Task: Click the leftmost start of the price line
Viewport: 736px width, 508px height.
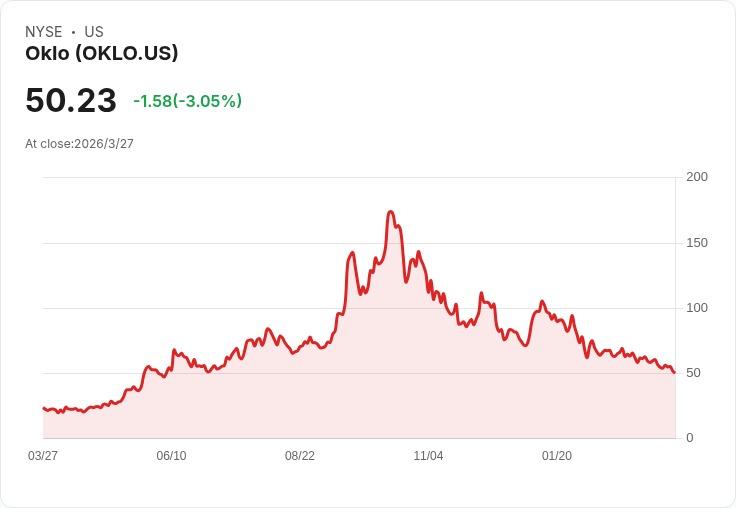Action: point(44,408)
